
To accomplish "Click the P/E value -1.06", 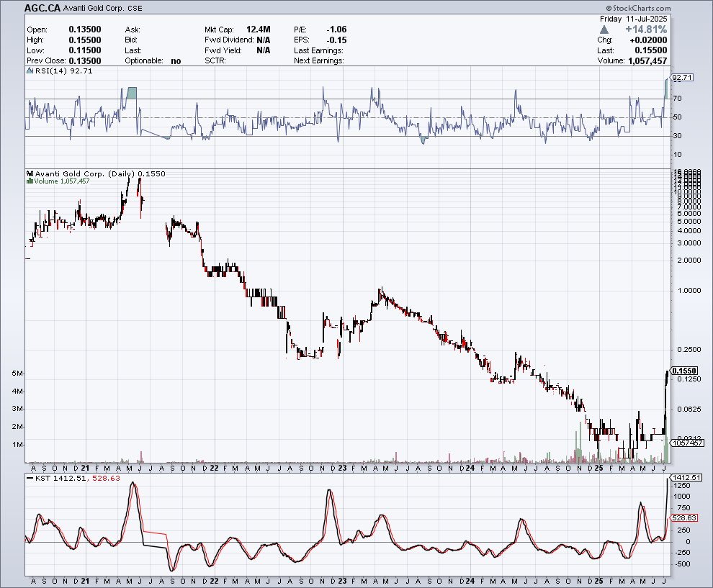I will point(336,30).
